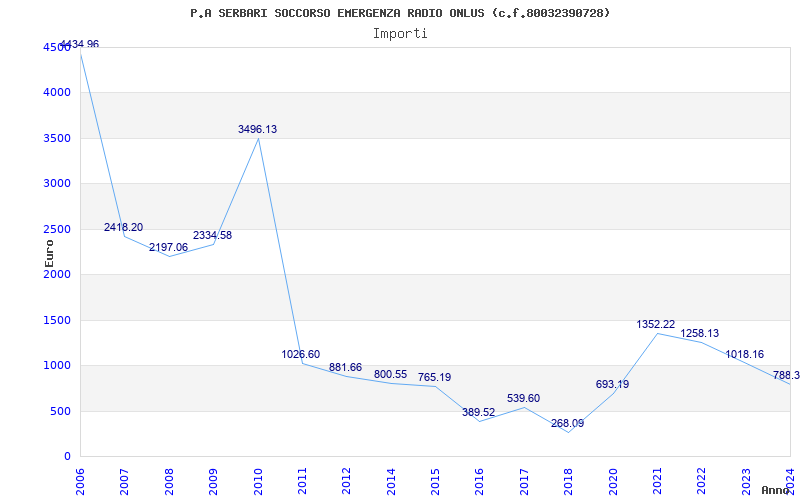Image resolution: width=800 pixels, height=500 pixels.
Task: Select the 2418.20 data label
Action: click(123, 228)
